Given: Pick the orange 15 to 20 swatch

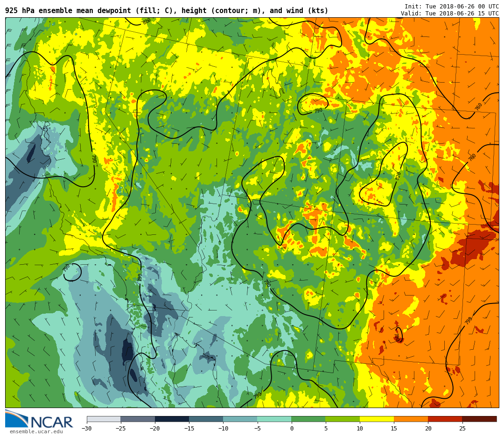Looking at the screenshot, I should click(x=411, y=419).
